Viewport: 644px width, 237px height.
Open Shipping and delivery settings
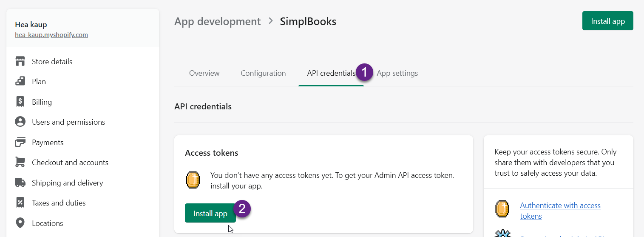coord(67,183)
